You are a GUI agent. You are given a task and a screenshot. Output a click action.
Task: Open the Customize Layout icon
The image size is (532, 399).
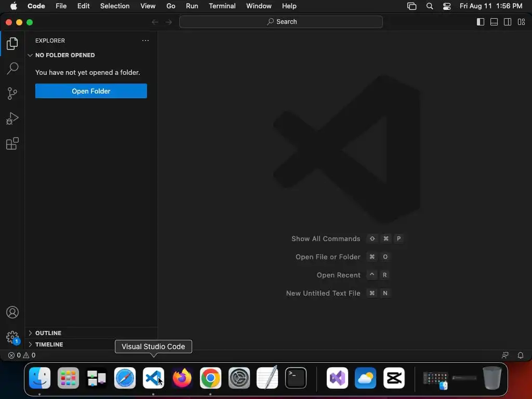pyautogui.click(x=521, y=22)
